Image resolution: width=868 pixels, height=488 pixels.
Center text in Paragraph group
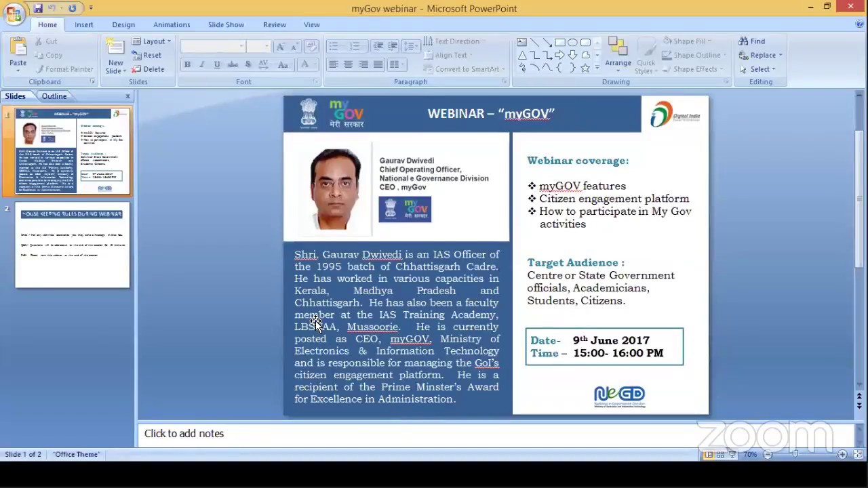(x=348, y=64)
